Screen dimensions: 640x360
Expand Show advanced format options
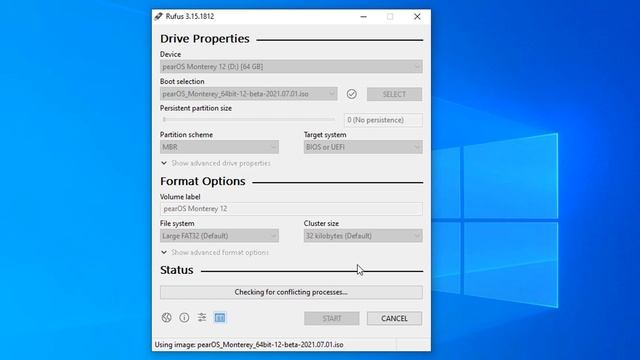coord(215,252)
